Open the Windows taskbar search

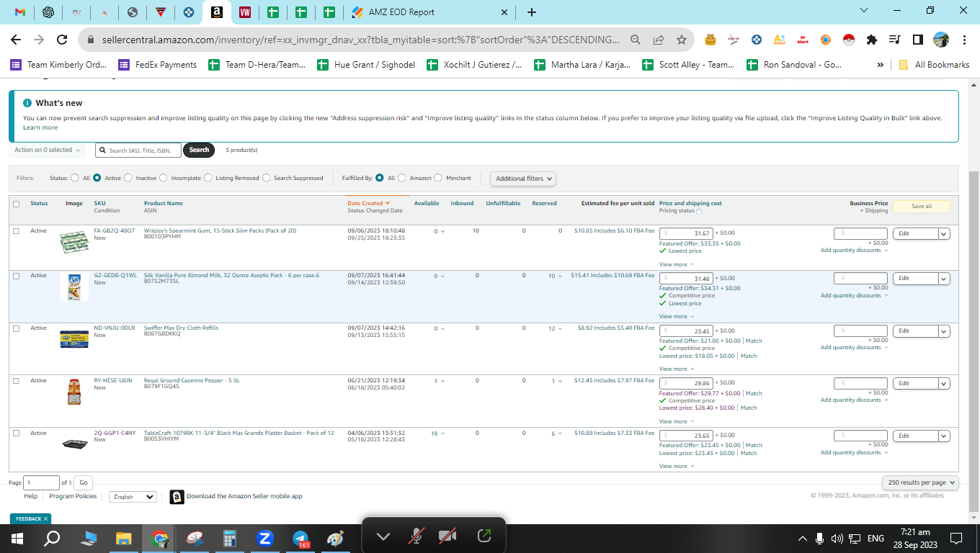point(52,538)
